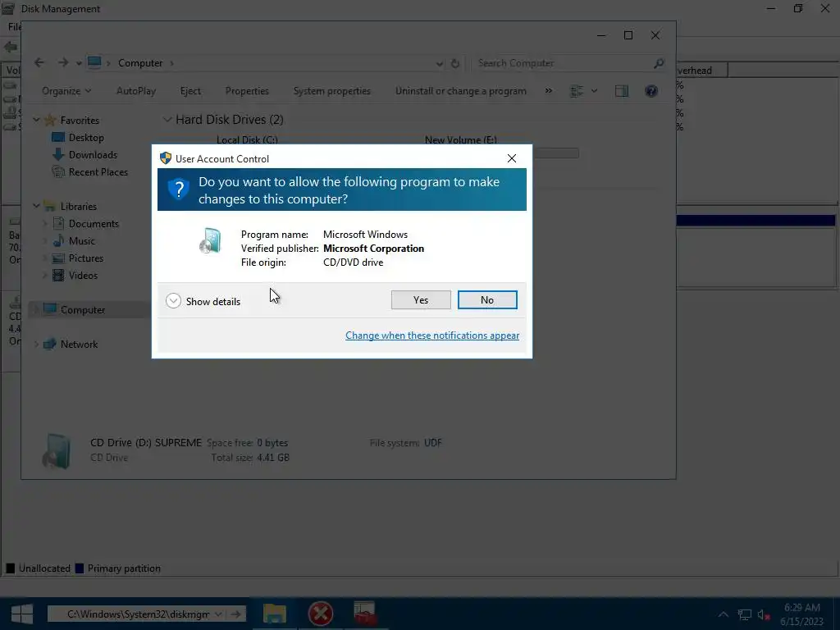
Task: Open File Explorer from taskbar
Action: tap(274, 614)
